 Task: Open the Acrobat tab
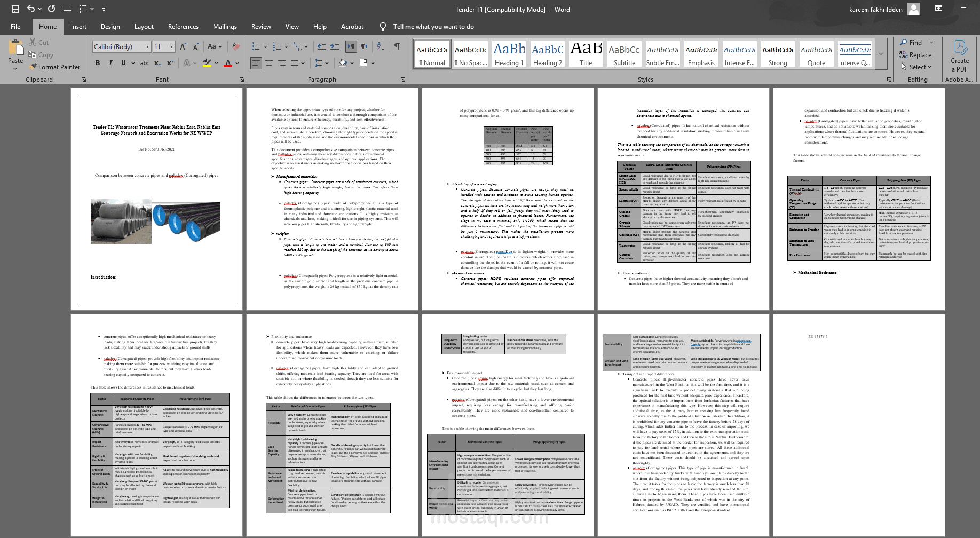point(352,27)
